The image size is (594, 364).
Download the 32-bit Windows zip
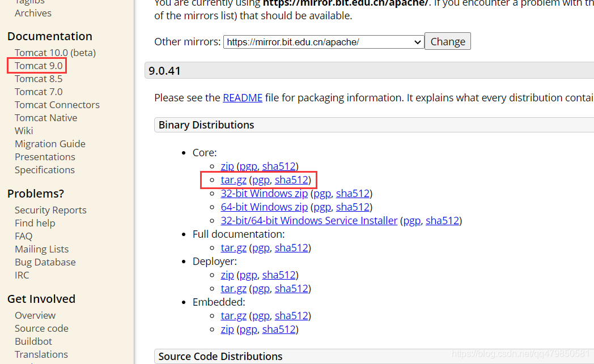264,194
